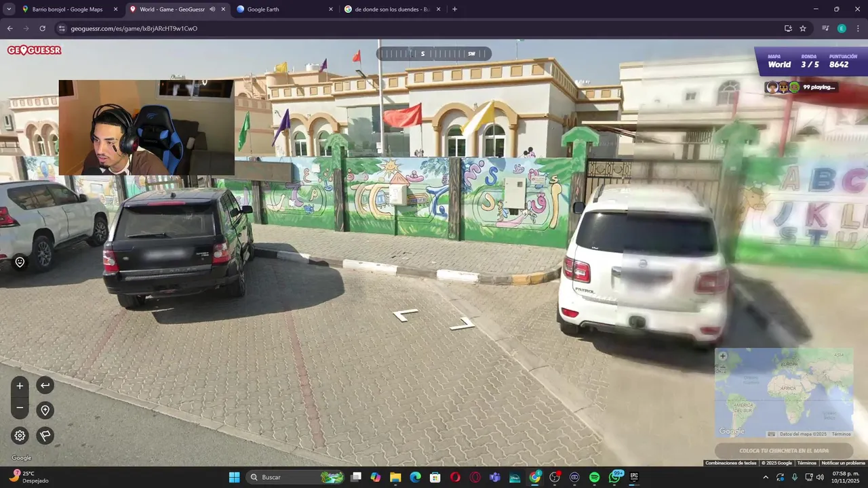Image resolution: width=868 pixels, height=488 pixels.
Task: Open the 'Términos' link in footer
Action: tap(806, 463)
